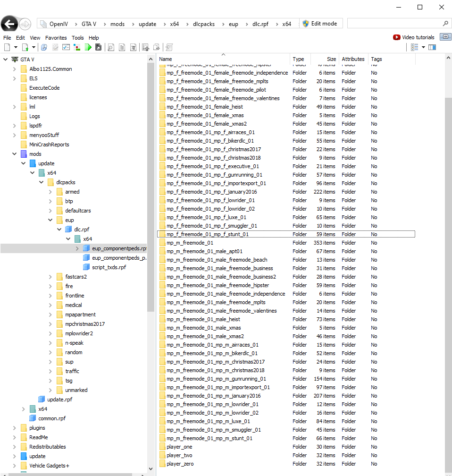Collapse the dlc.rpf tree node
This screenshot has height=476, width=452.
pos(59,229)
